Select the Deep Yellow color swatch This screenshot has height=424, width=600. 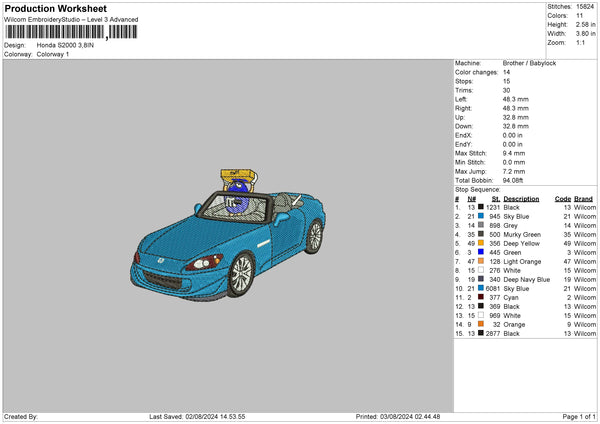481,243
